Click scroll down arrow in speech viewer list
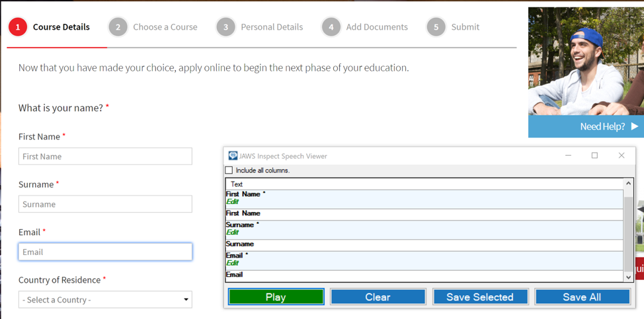 point(628,277)
